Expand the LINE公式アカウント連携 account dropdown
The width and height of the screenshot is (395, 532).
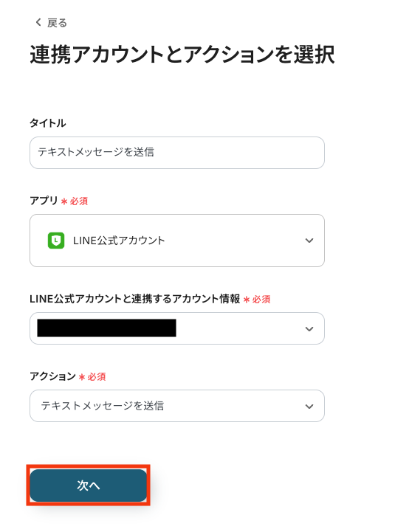[x=177, y=328]
